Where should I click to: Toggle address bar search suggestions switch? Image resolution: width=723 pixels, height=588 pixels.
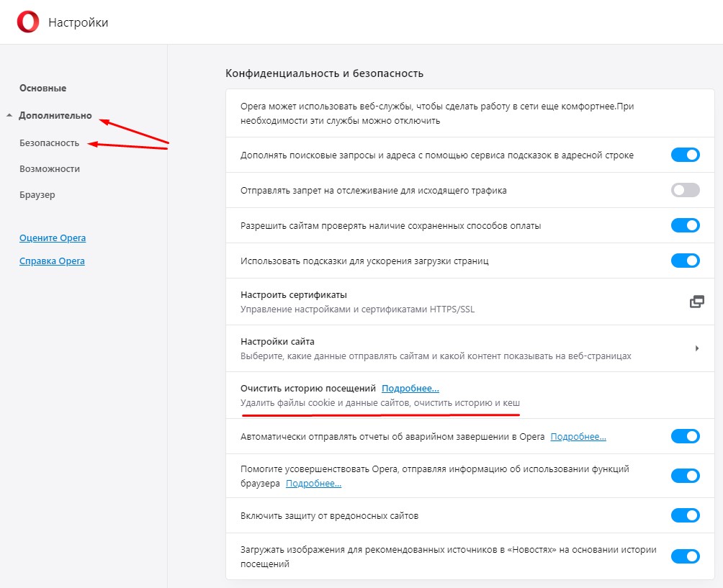(685, 155)
